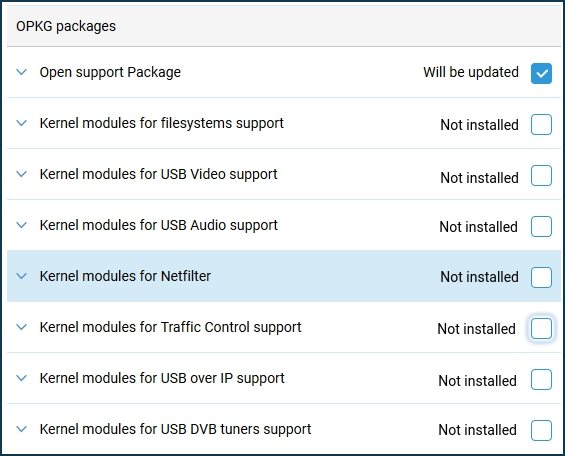Viewport: 565px width, 456px height.
Task: Tick the USB Audio support checkbox
Action: 541,227
